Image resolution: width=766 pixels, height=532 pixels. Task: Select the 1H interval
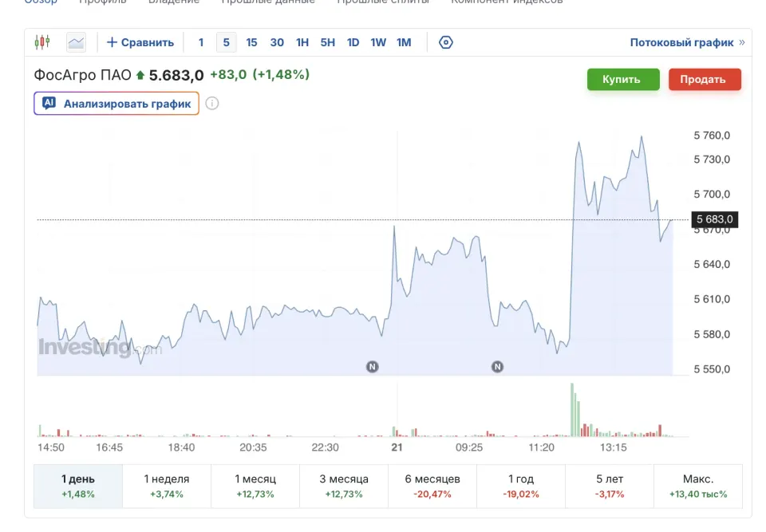302,42
